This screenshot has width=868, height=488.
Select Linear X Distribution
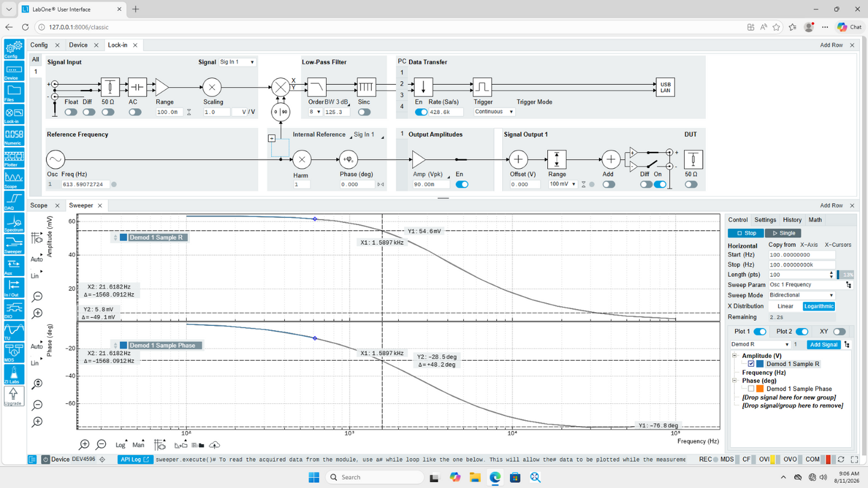click(x=785, y=306)
